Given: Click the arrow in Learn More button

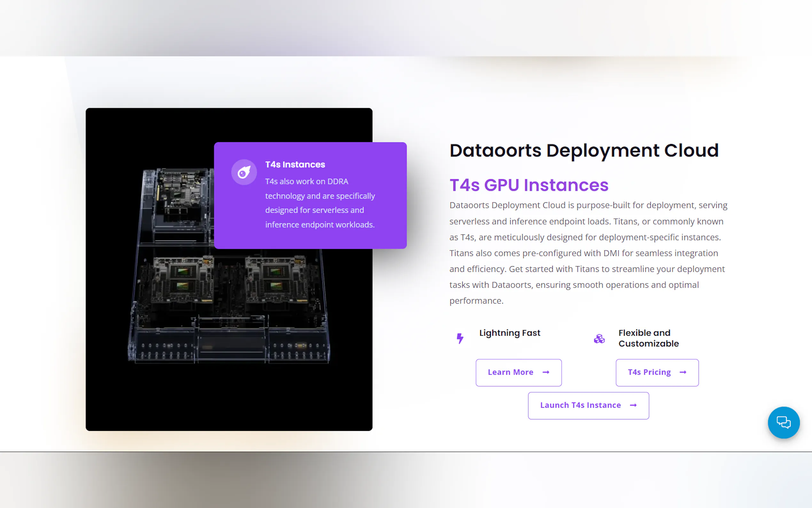Looking at the screenshot, I should click(546, 372).
